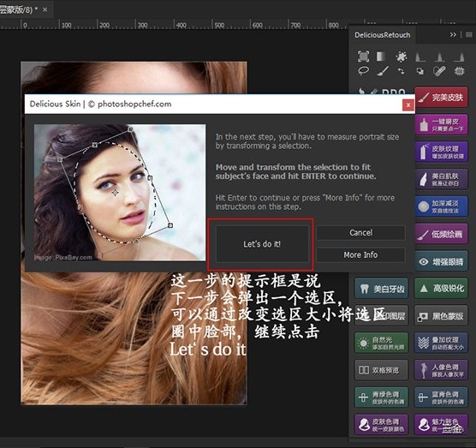This screenshot has height=448, width=476.
Task: Click the horizontal ruler at 400 mark
Action: pos(181,25)
